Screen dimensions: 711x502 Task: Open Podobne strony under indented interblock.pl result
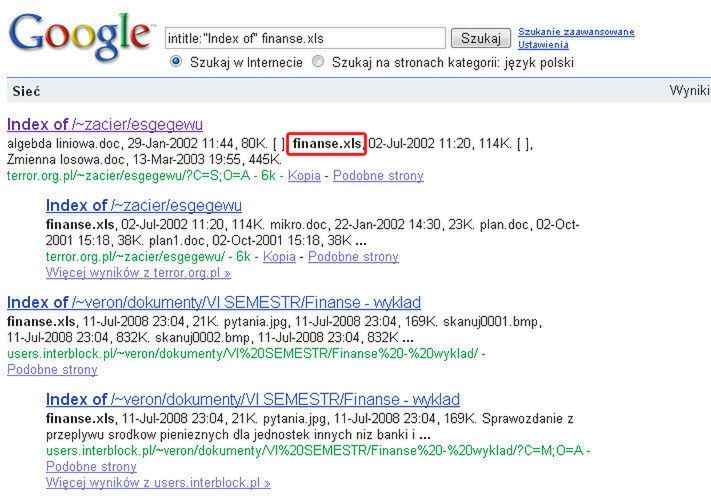pos(91,467)
